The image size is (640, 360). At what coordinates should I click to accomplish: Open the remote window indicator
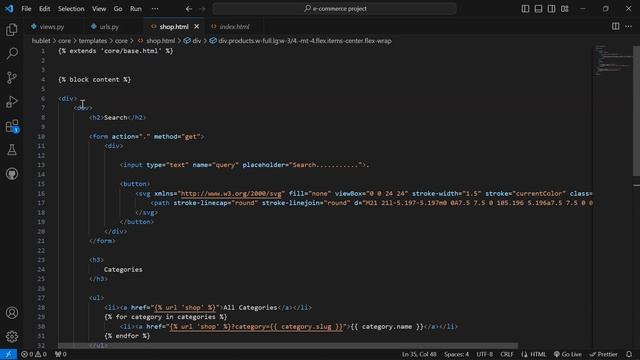point(8,354)
